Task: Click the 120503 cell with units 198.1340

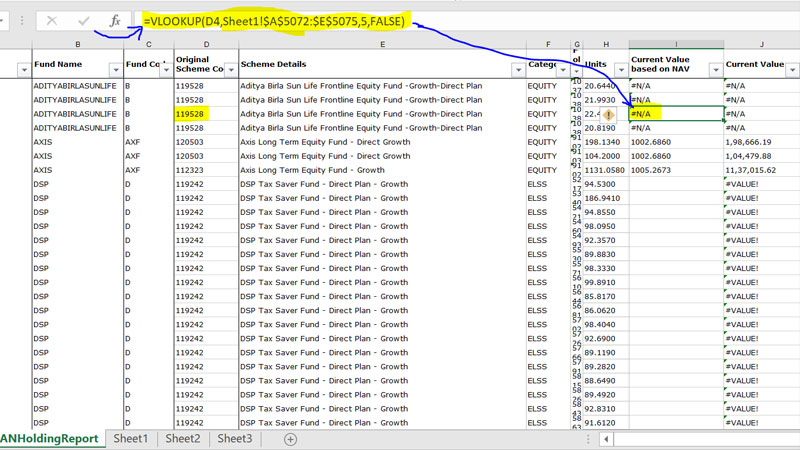Action: tap(206, 142)
